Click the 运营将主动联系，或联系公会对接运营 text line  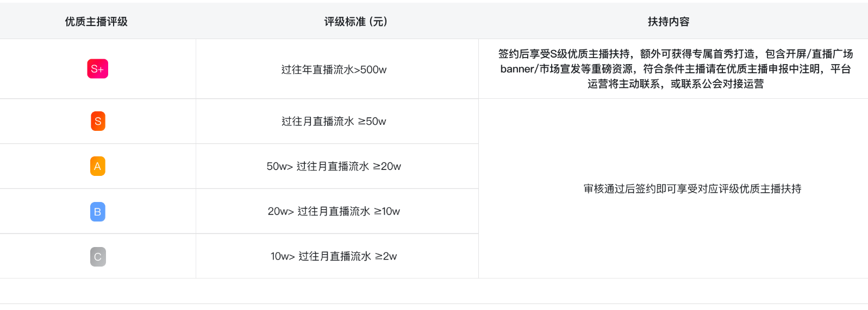tap(676, 84)
